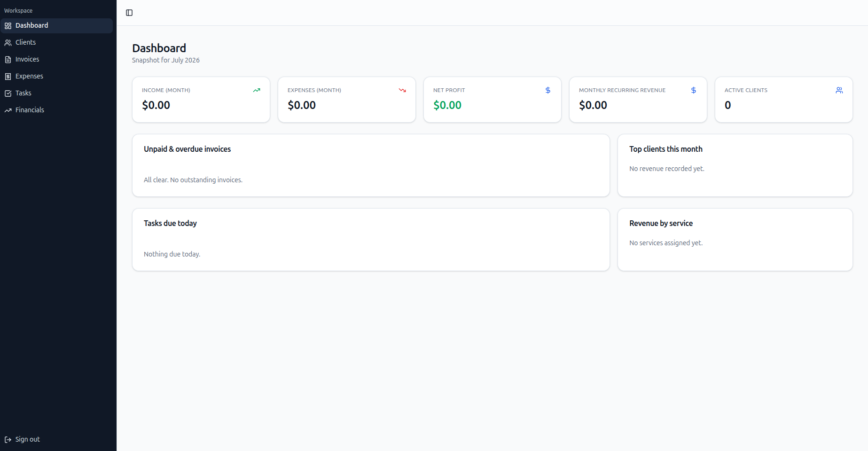
Task: Click the green $0.00 Net Profit value
Action: click(447, 105)
